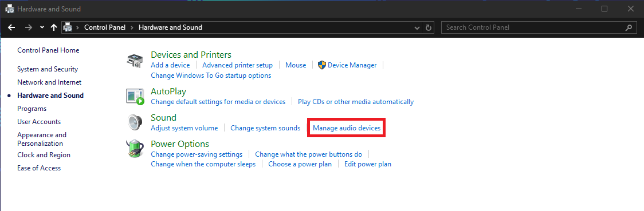Click the AutoPlay category icon
The width and height of the screenshot is (644, 211).
[135, 97]
